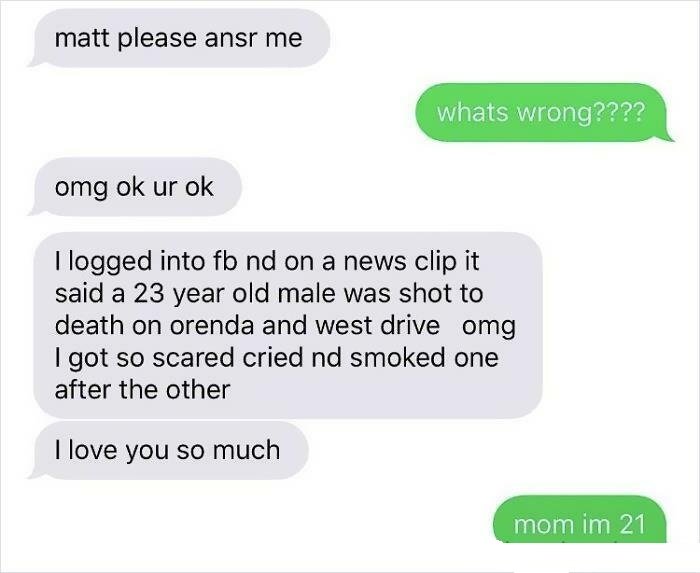Click 'ansr' in the top message

tap(231, 39)
